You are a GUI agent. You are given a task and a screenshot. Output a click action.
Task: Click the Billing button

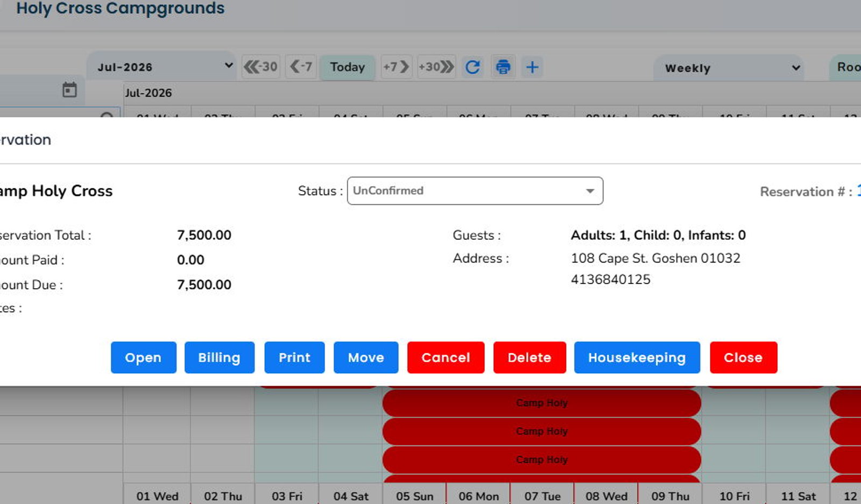(220, 358)
